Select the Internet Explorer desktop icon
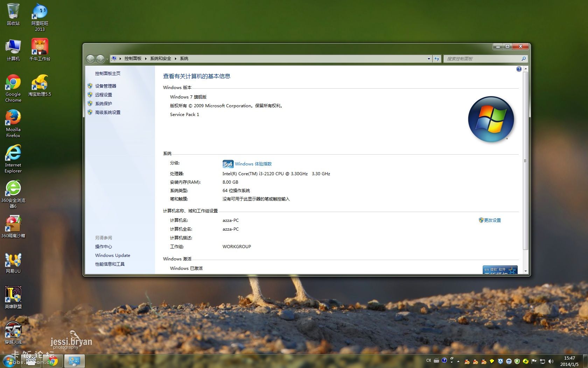The height and width of the screenshot is (368, 588). point(13,159)
